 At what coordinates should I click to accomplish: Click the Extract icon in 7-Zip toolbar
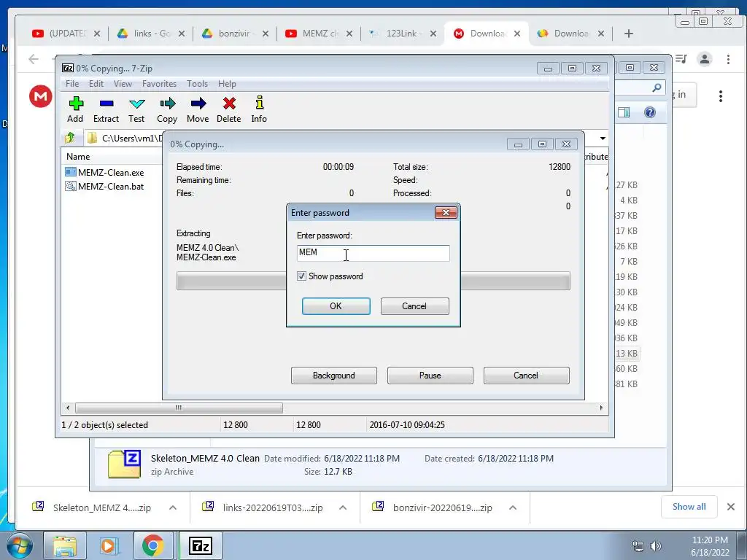(x=106, y=110)
